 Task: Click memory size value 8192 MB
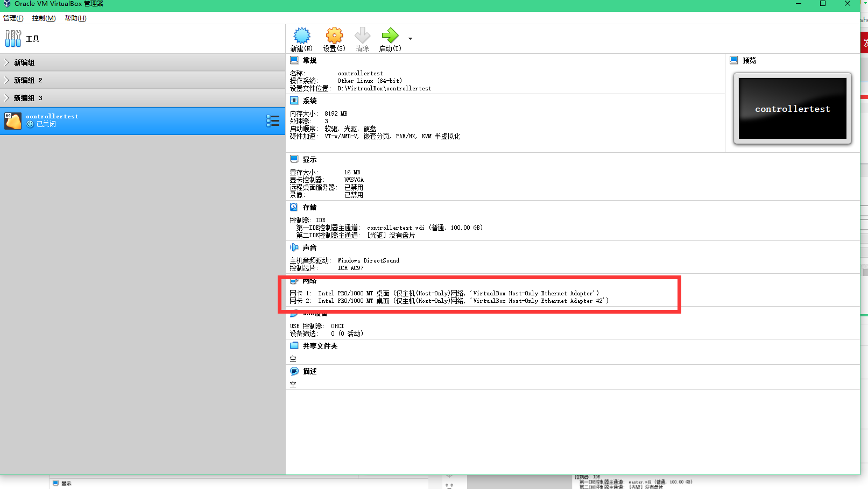(x=336, y=114)
